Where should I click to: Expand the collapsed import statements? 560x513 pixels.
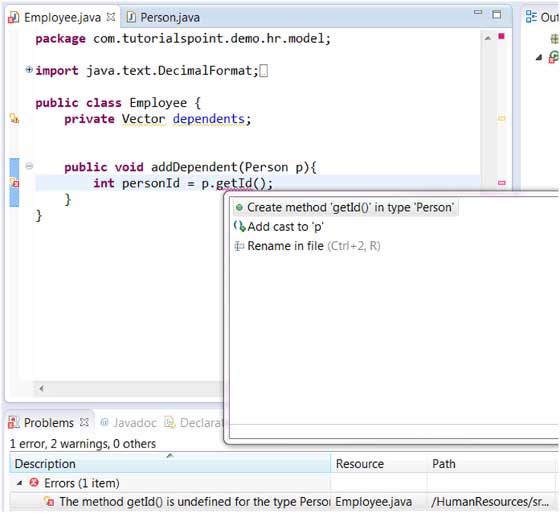(29, 70)
